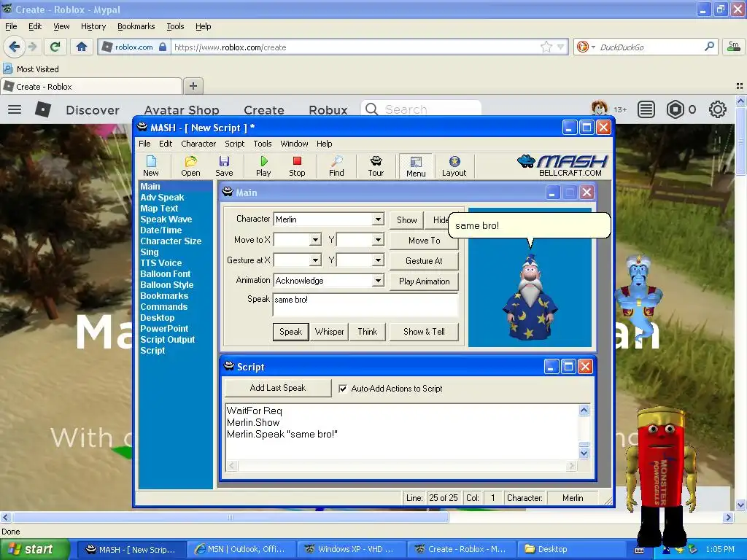Click the Speak text input field

click(365, 305)
